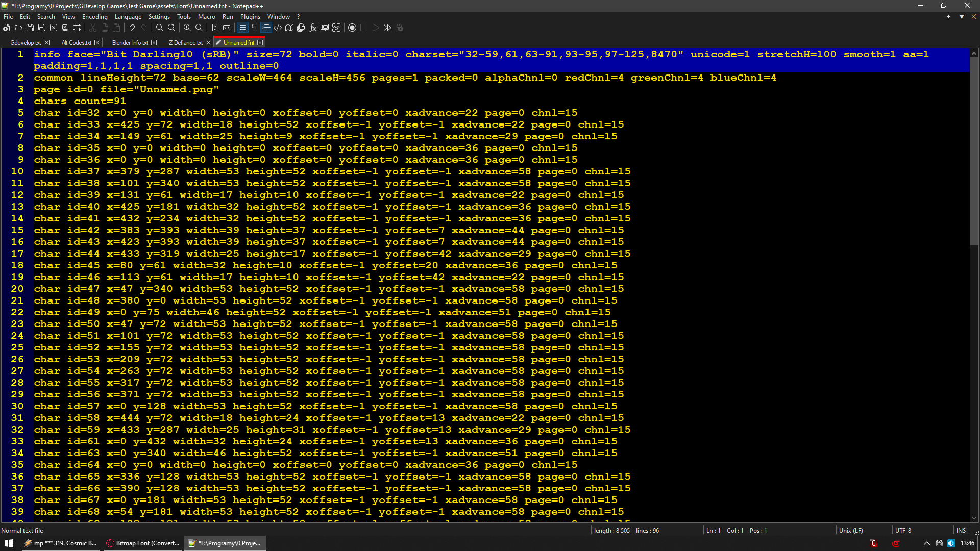Click the Undo toolbar icon
The height and width of the screenshot is (551, 980).
(132, 28)
